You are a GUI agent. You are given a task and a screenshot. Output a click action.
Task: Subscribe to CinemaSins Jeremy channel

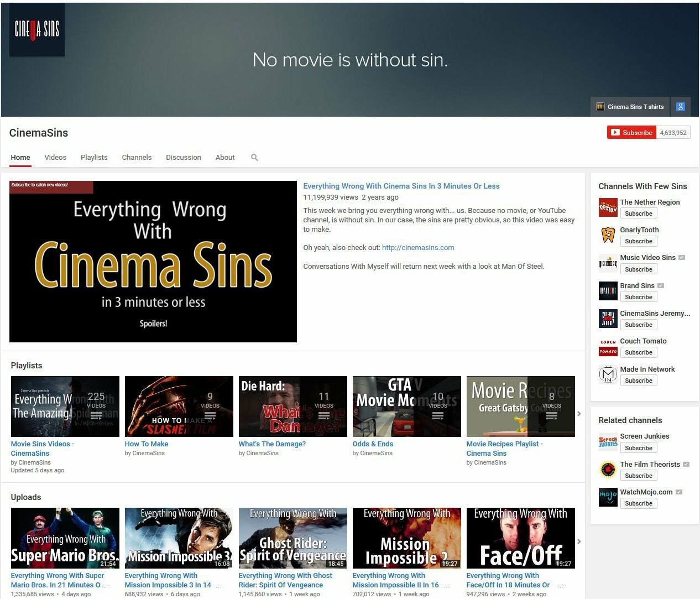pos(639,325)
